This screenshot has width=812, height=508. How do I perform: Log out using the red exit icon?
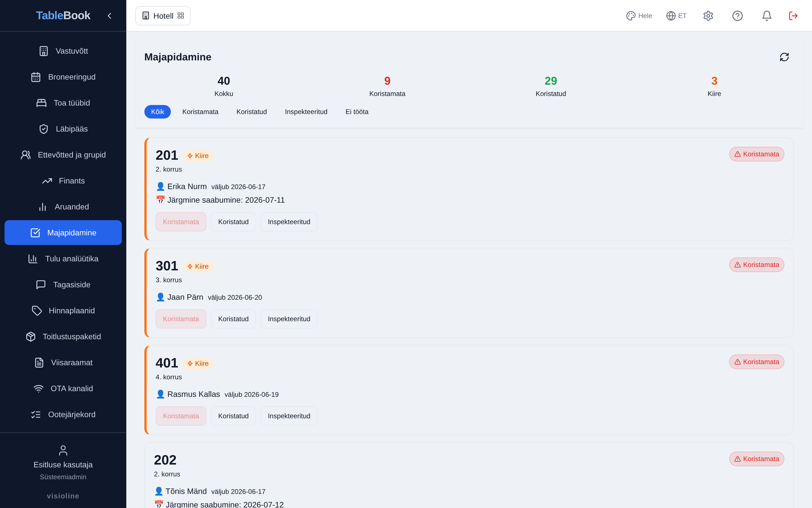click(793, 16)
